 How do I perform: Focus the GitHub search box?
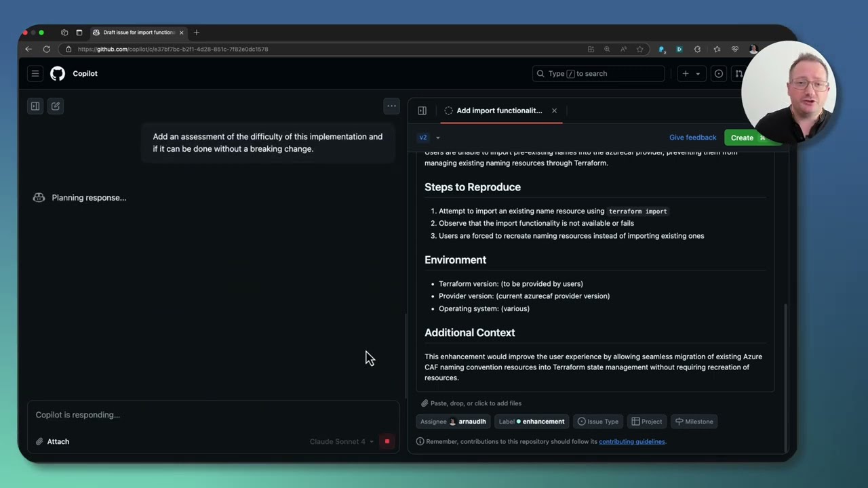(598, 73)
